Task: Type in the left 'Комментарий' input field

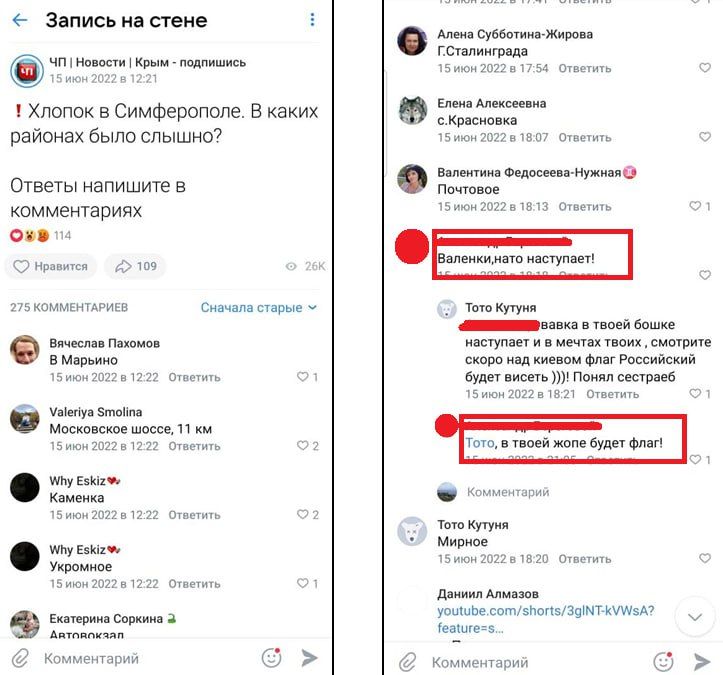Action: click(140, 659)
